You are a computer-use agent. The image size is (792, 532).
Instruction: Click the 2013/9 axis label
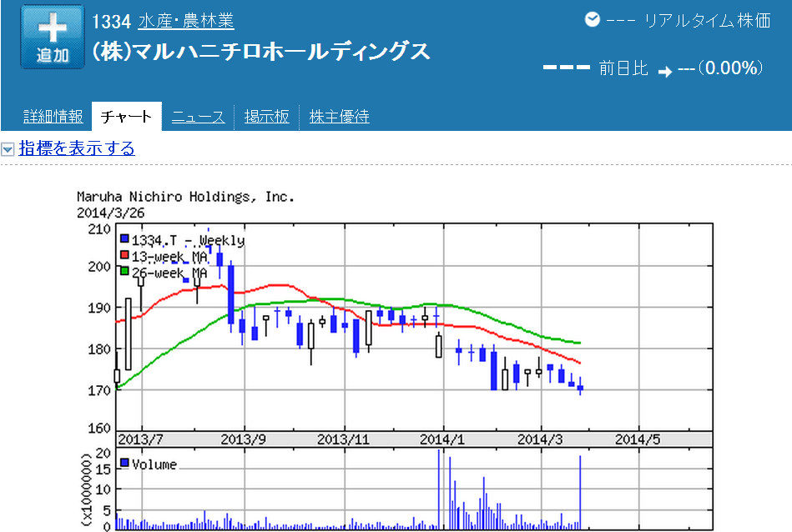pyautogui.click(x=243, y=439)
